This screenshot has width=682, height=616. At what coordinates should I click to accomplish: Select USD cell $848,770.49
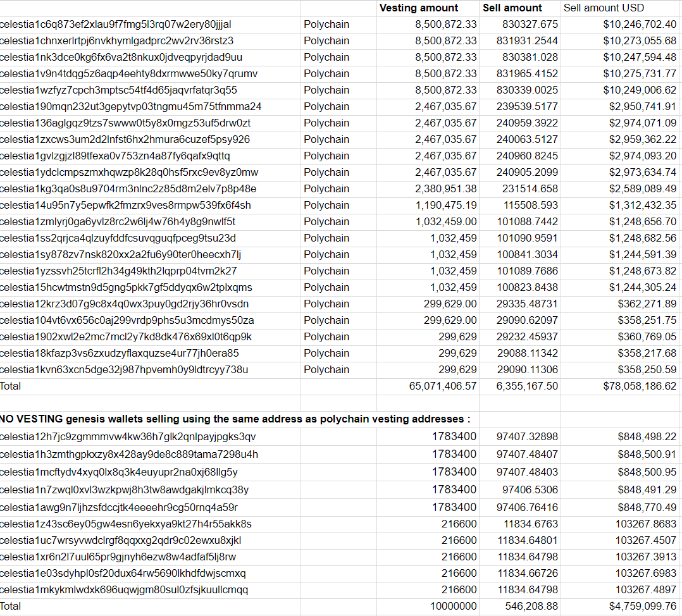click(647, 508)
